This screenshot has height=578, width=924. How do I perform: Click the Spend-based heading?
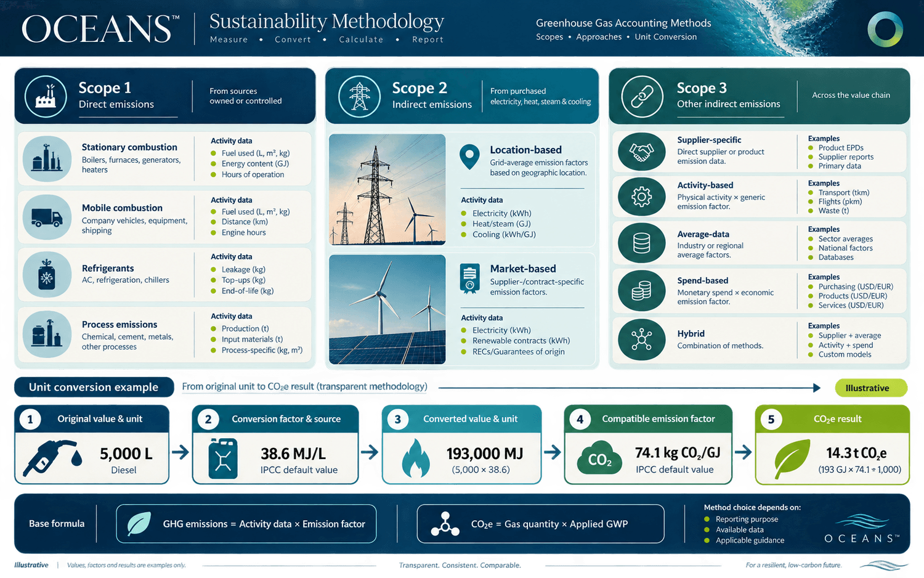[x=703, y=280]
